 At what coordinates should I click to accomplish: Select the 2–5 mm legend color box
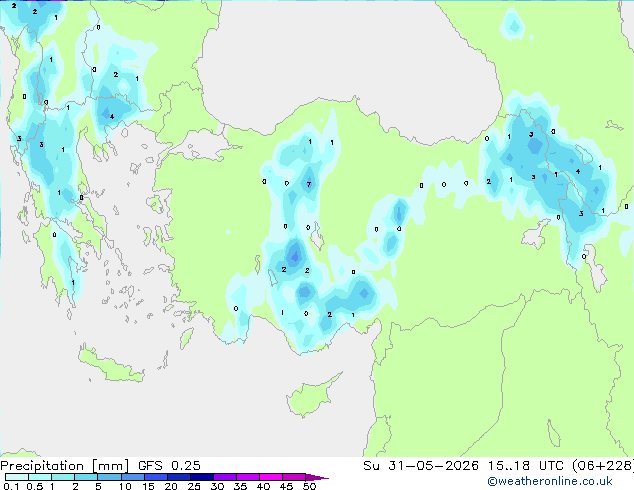click(x=86, y=477)
